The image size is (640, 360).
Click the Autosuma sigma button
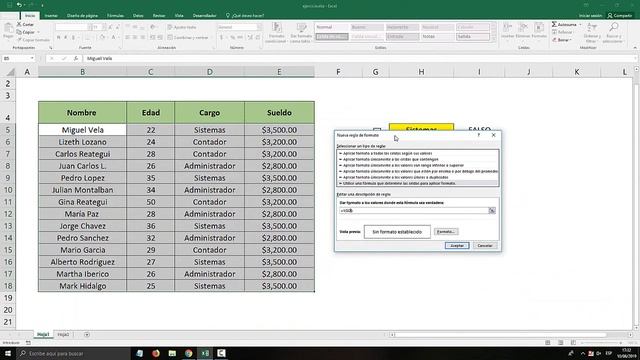564,24
